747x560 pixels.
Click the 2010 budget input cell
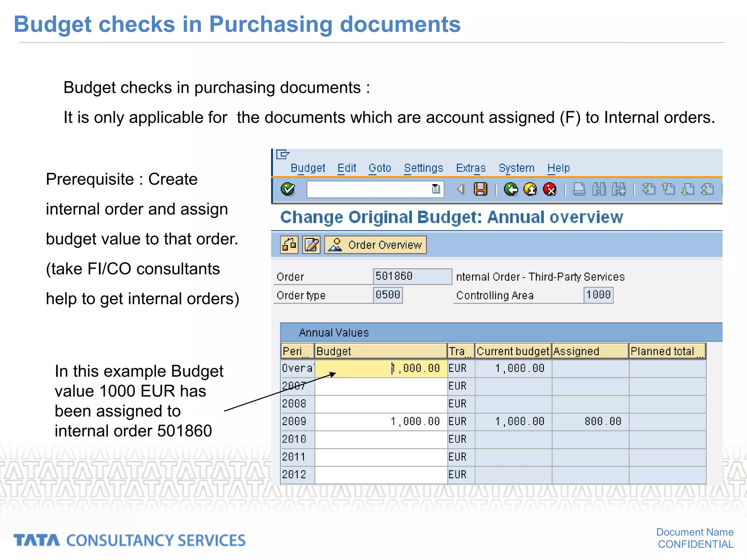(381, 439)
